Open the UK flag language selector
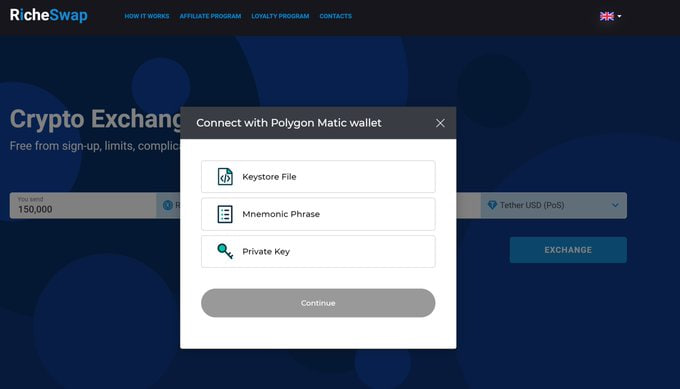 pyautogui.click(x=610, y=16)
